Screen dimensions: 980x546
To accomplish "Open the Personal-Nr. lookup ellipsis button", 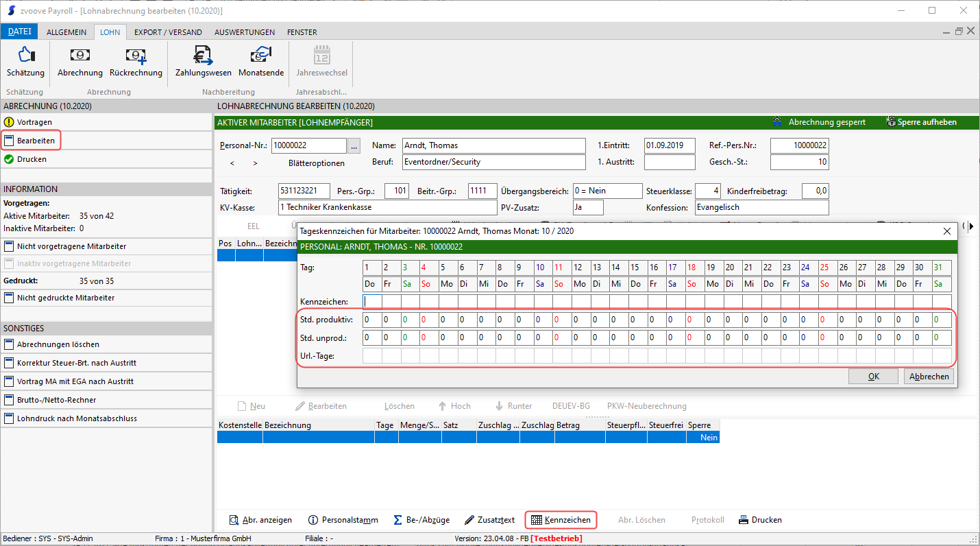I will [x=354, y=145].
